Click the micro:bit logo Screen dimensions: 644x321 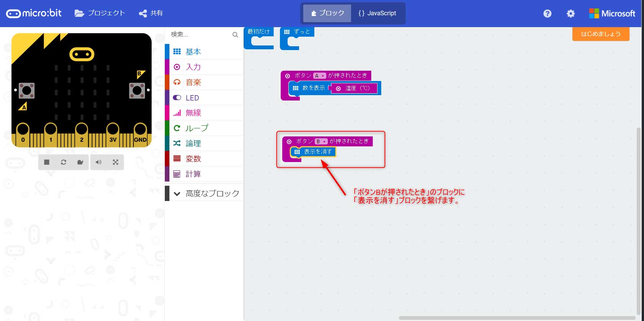tap(34, 13)
